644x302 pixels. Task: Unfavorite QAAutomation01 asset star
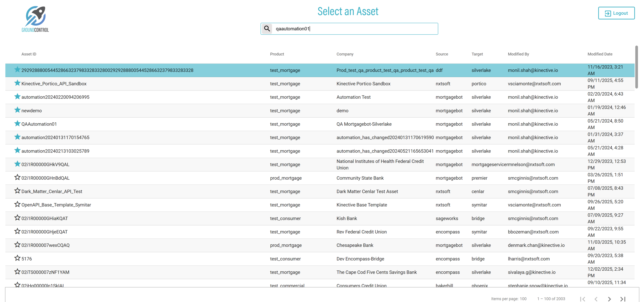[x=17, y=124]
